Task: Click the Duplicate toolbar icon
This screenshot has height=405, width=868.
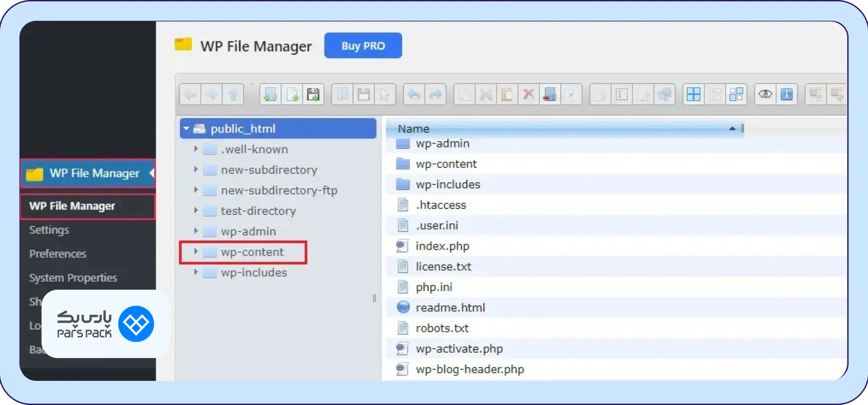Action: pos(600,94)
